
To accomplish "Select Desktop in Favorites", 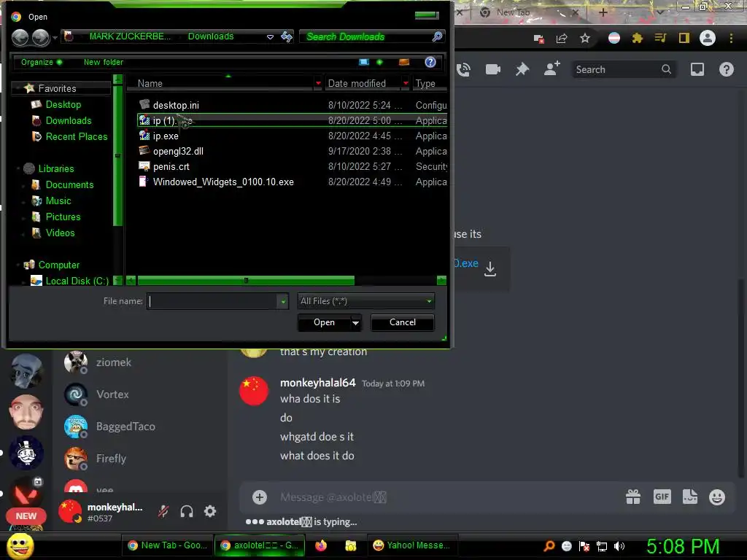I will coord(63,104).
